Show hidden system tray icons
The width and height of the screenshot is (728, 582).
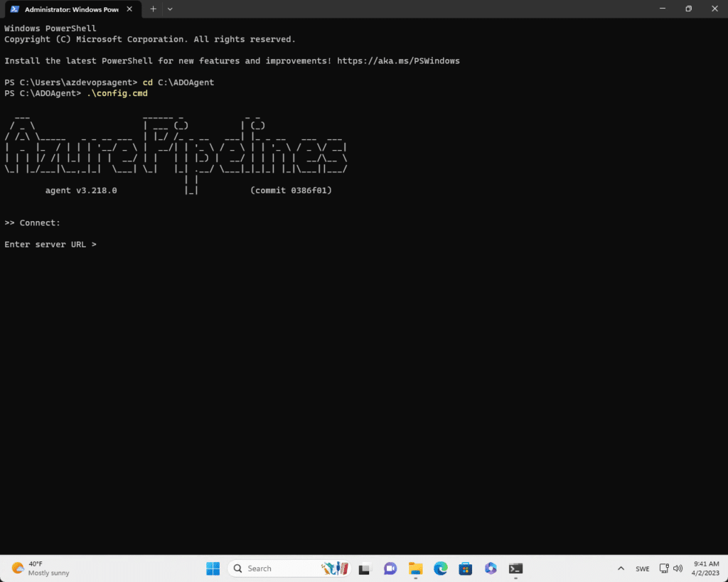[x=621, y=568]
